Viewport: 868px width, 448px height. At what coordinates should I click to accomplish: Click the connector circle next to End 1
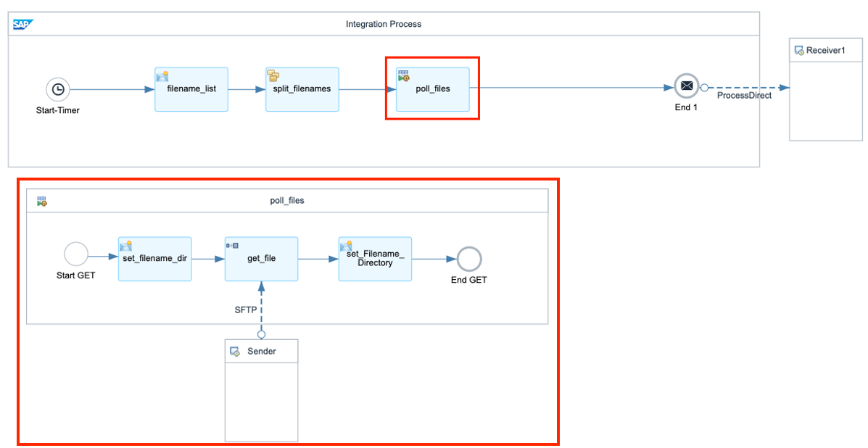(x=704, y=88)
